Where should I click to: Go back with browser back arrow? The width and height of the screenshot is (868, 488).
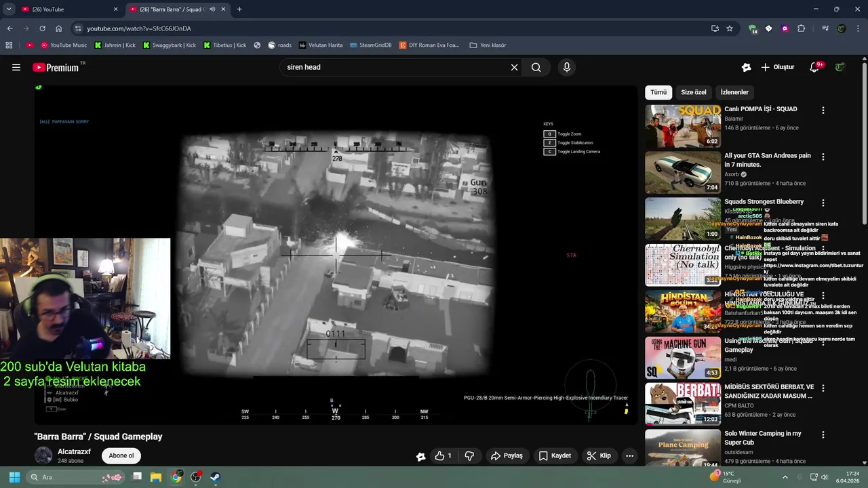[x=9, y=28]
